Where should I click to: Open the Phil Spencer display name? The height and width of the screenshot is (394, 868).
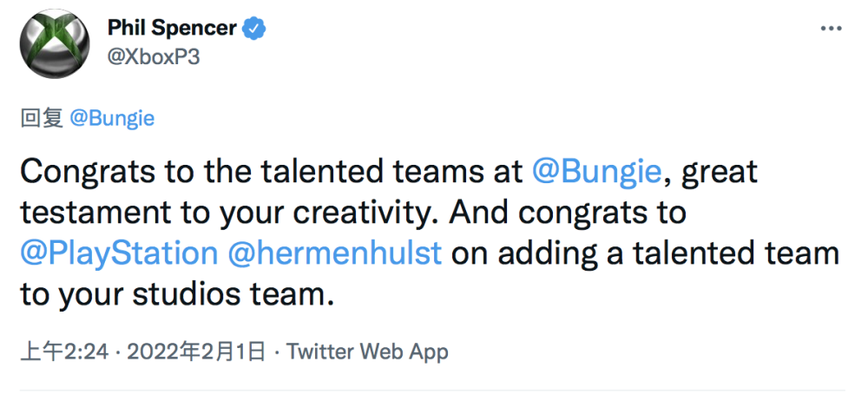click(172, 28)
